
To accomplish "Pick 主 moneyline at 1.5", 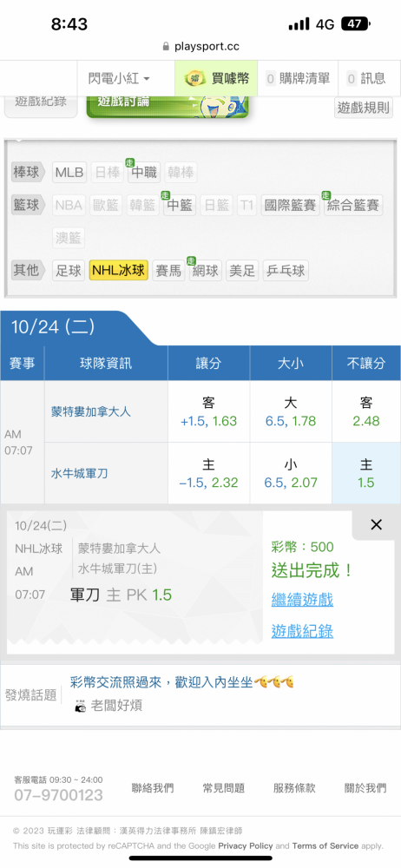I will (366, 473).
